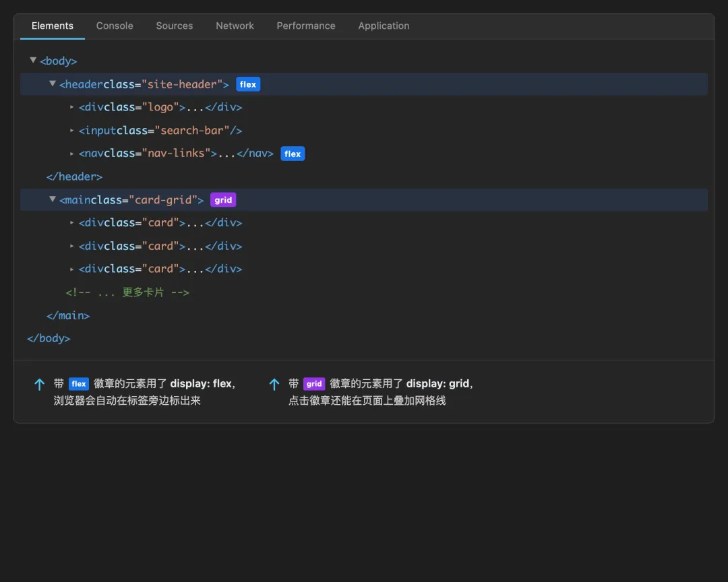The image size is (728, 582).
Task: Click the grid badge in the footer legend
Action: 314,384
